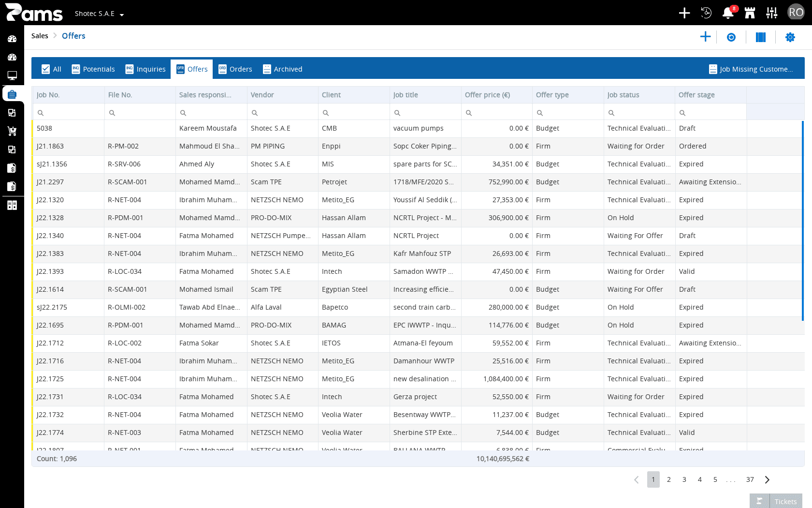Open first dashboard gauge icon in sidebar
Viewport: 812px width, 508px height.
12,39
